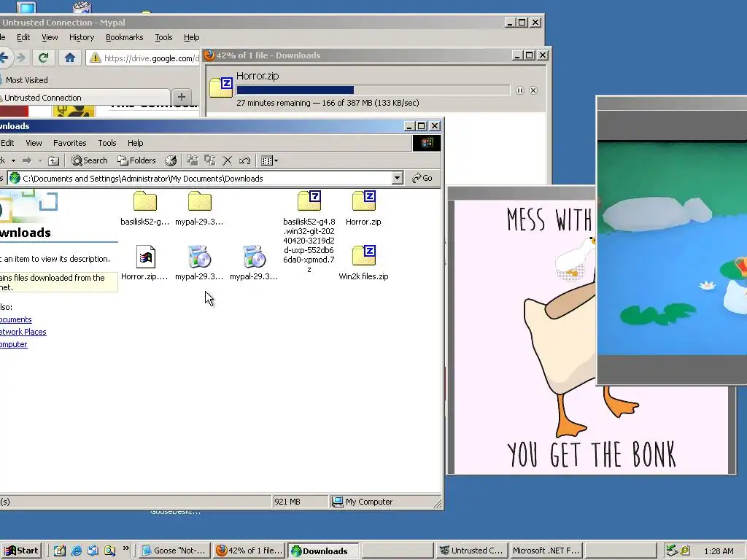Select the mypal-29.3... folder icon
747x560 pixels.
(x=199, y=208)
